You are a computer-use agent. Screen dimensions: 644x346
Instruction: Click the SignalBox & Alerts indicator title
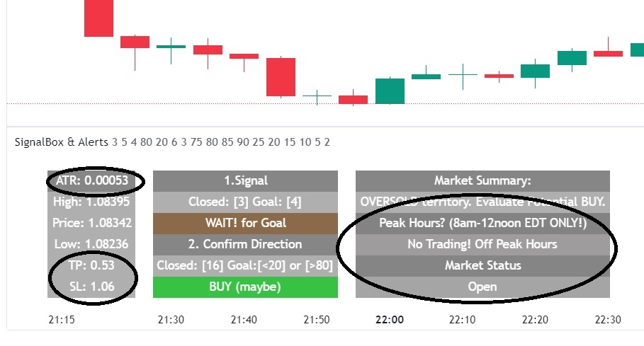tap(62, 142)
